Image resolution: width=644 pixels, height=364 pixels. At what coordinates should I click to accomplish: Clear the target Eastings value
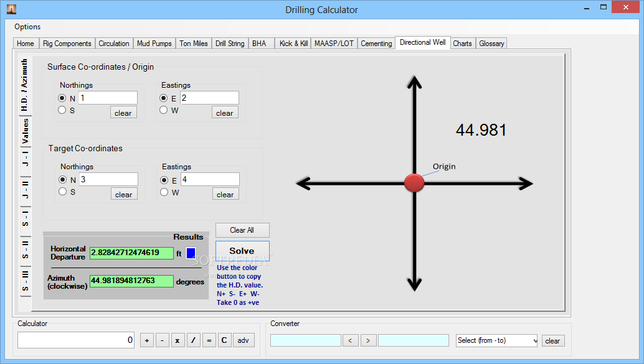225,194
